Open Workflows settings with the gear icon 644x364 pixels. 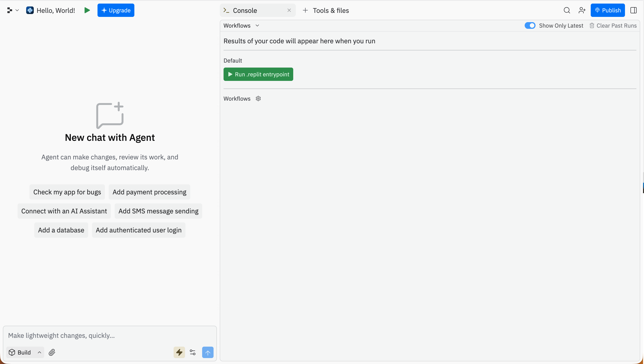[258, 98]
